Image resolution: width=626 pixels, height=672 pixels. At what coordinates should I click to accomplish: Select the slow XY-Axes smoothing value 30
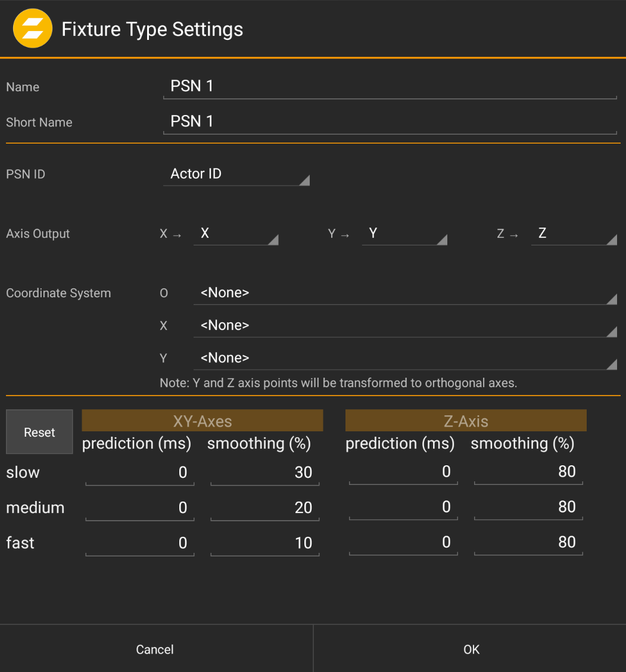coord(265,472)
